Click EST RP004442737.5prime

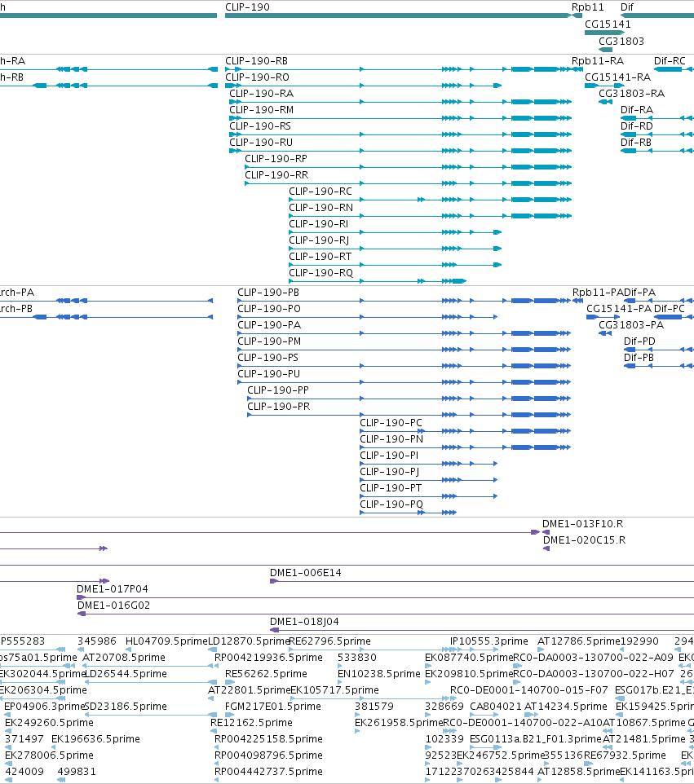coord(268,772)
